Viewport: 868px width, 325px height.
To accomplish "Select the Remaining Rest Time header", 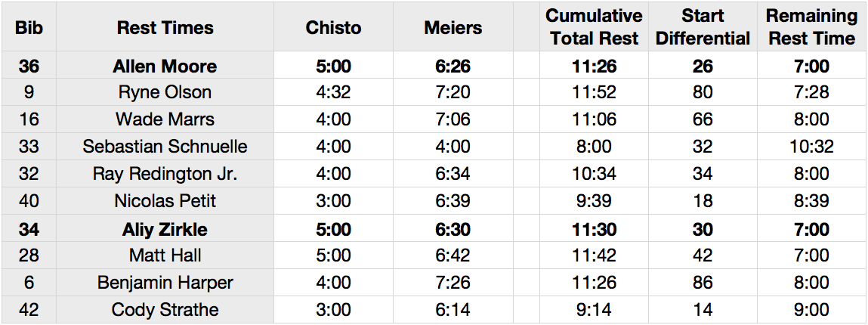I will tap(811, 28).
